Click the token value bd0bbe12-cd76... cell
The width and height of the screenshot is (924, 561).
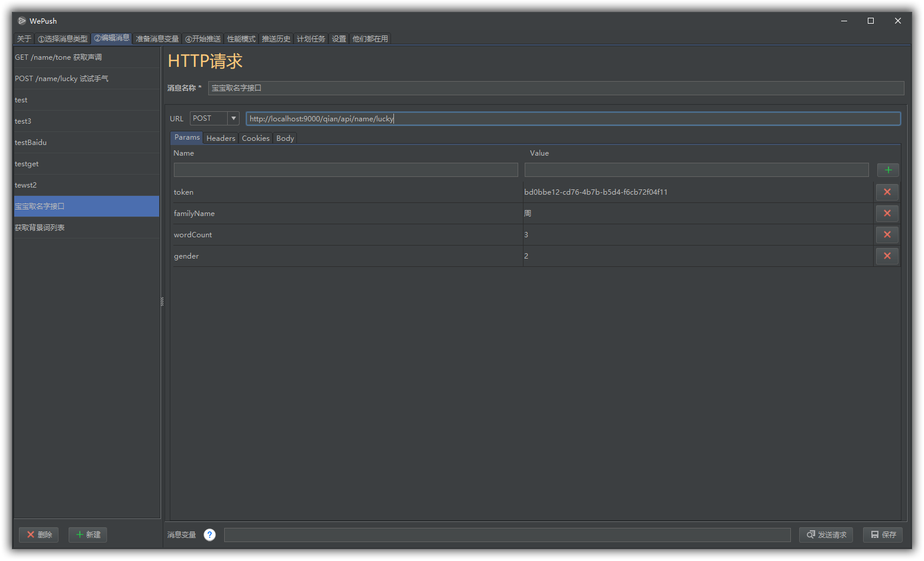pyautogui.click(x=698, y=192)
